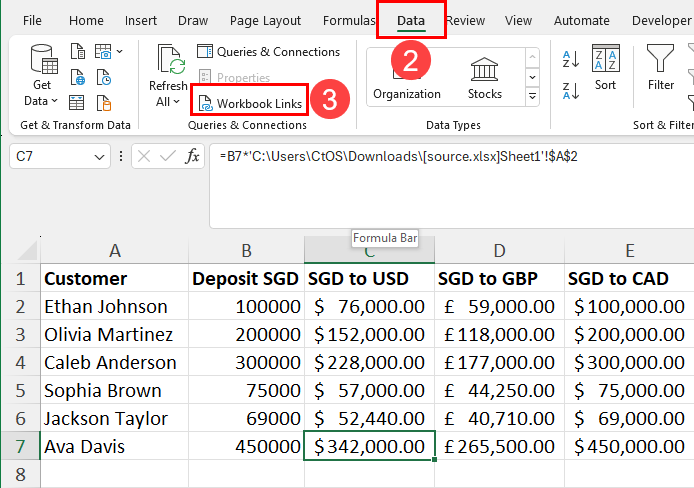Viewport: 694px width, 488px height.
Task: Cancel formula entry X icon
Action: coord(144,156)
